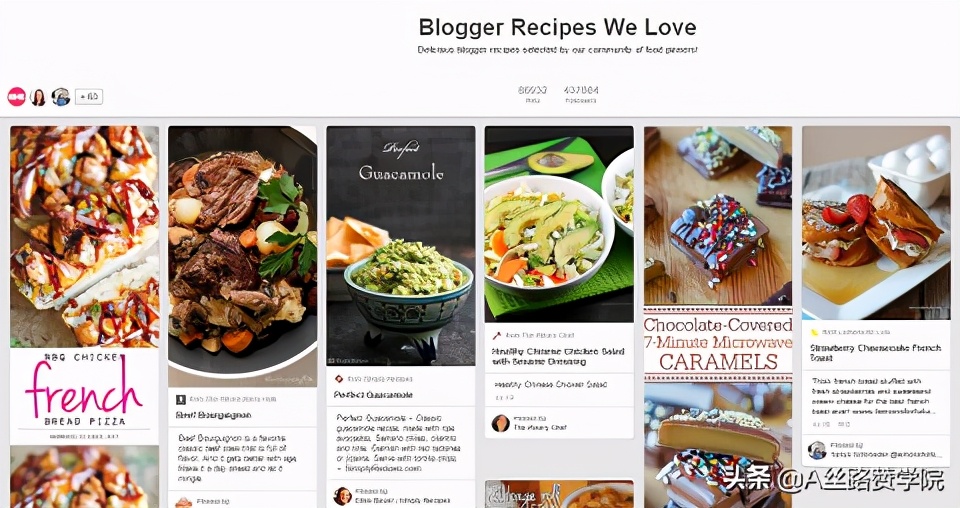
Task: Open the Chinese chicken salad bowl photo
Action: coord(559,224)
